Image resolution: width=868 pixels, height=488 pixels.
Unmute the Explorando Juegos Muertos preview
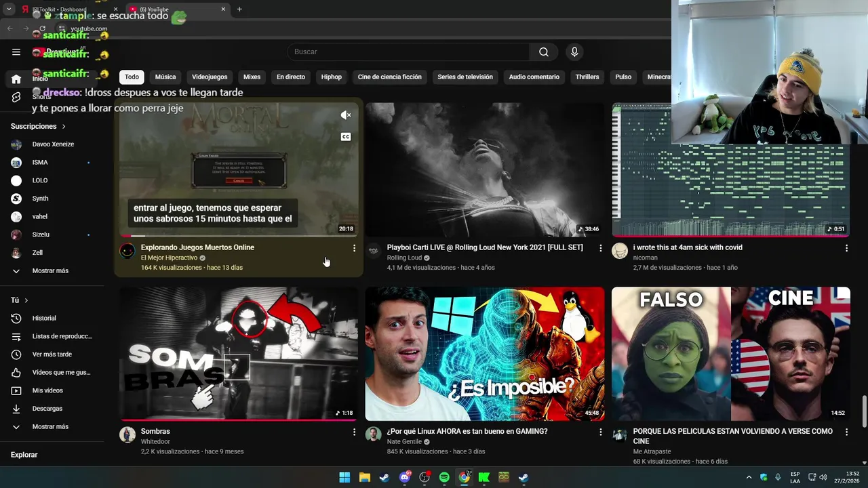[x=346, y=115]
